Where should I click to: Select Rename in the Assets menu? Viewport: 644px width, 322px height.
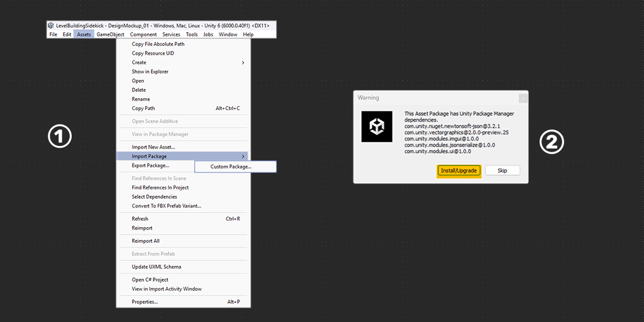tap(183, 99)
